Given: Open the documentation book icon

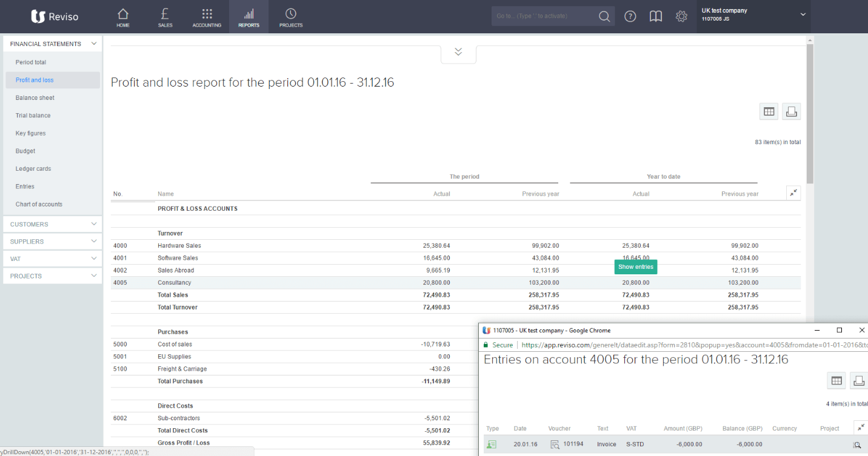Looking at the screenshot, I should click(x=656, y=16).
